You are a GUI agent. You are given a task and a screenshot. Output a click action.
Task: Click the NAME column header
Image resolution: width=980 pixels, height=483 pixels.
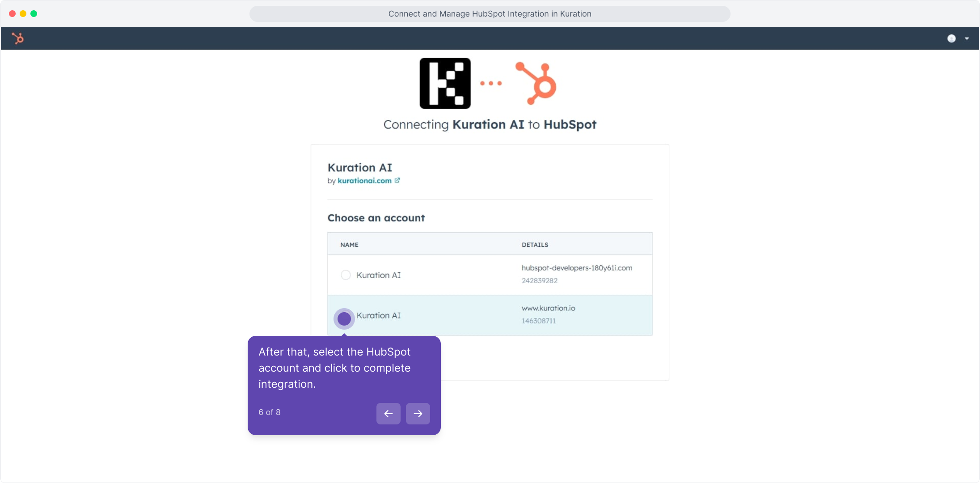[x=349, y=245]
